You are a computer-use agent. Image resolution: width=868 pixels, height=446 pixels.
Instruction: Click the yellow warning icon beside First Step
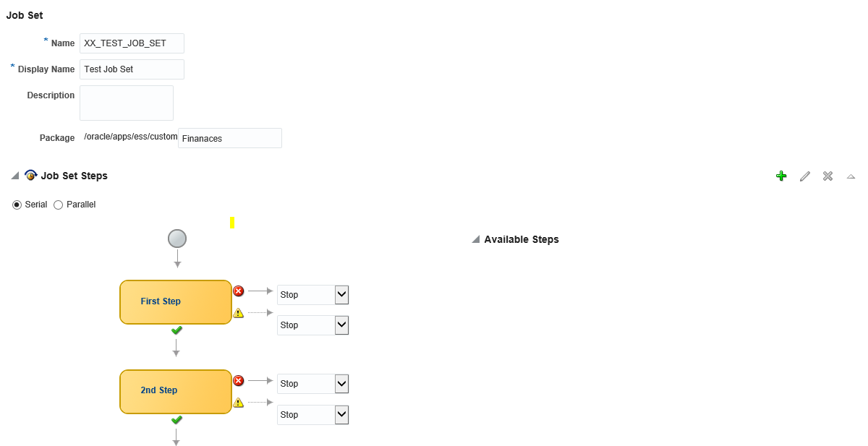[x=239, y=313]
